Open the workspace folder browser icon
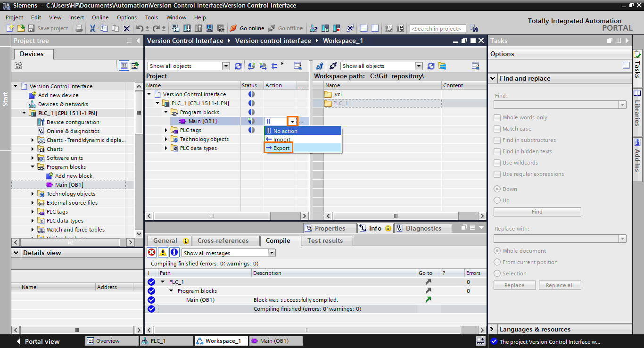 (x=442, y=66)
